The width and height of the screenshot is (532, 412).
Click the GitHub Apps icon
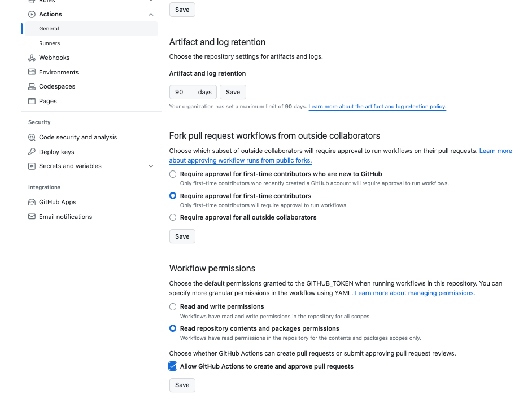coord(32,202)
